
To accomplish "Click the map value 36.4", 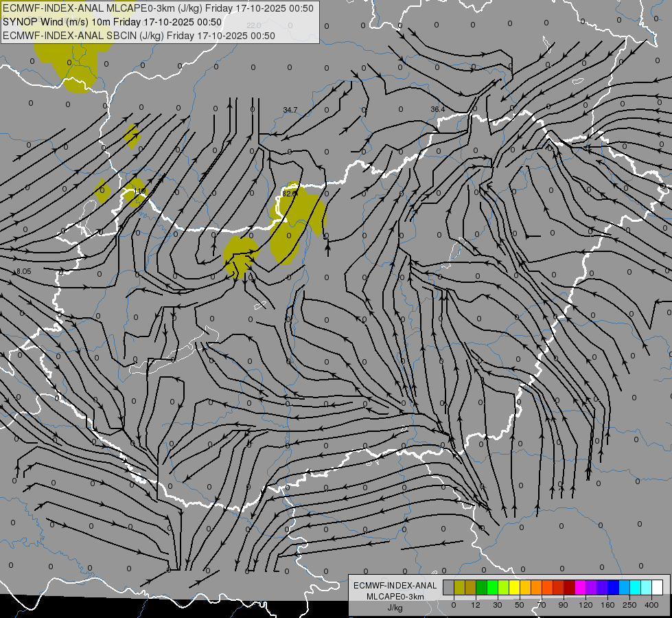I will (x=437, y=109).
